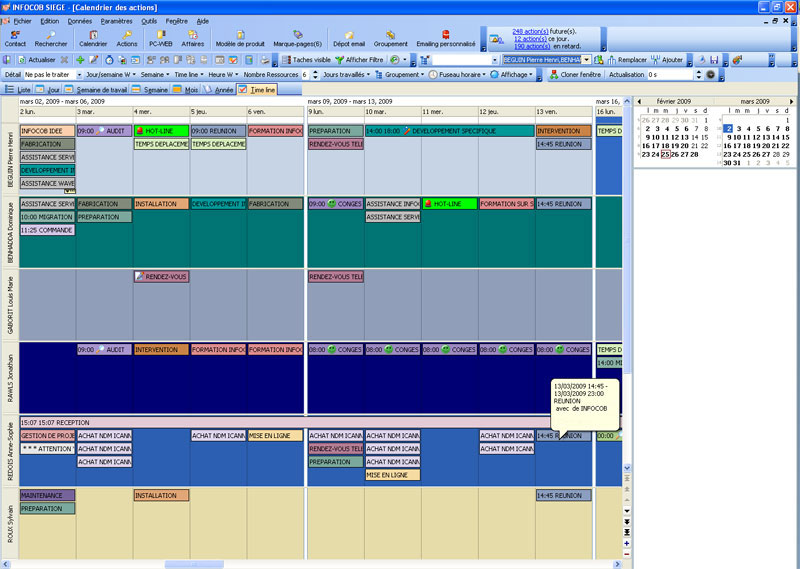Open the Calendrier toolbar icon
The height and width of the screenshot is (569, 800).
coord(93,38)
